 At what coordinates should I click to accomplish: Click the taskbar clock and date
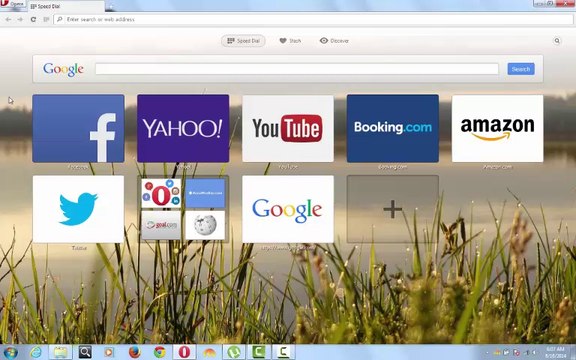tap(555, 352)
